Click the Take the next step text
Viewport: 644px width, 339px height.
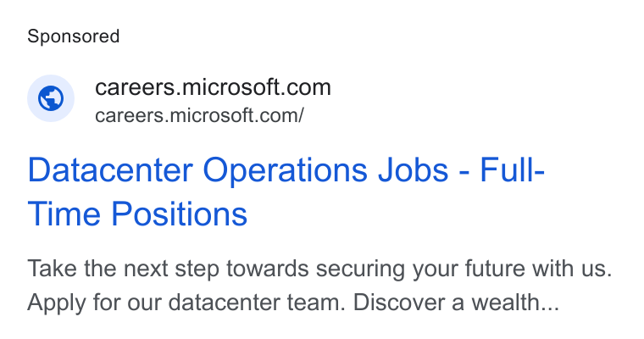pos(123,270)
